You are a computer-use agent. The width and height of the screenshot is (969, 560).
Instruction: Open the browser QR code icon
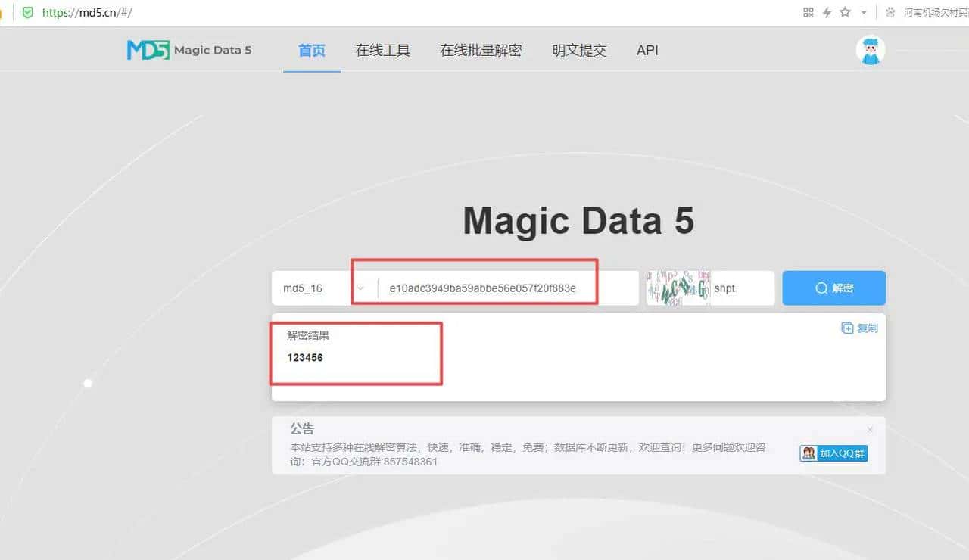click(809, 12)
